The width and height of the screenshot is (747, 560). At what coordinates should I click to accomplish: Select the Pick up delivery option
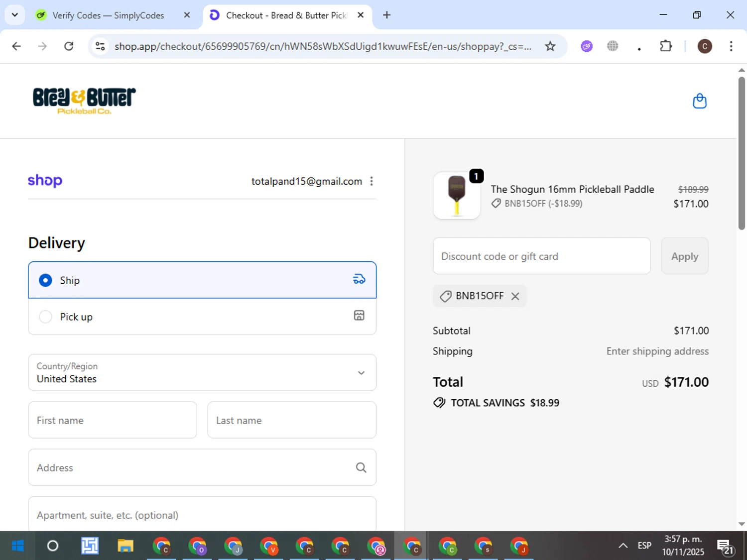pos(202,317)
